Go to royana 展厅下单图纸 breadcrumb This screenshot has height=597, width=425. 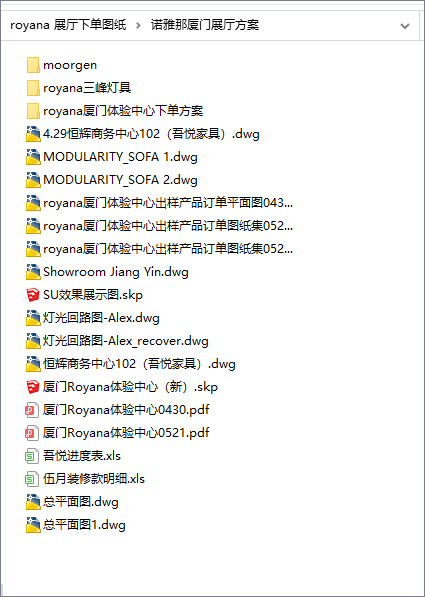coord(68,25)
